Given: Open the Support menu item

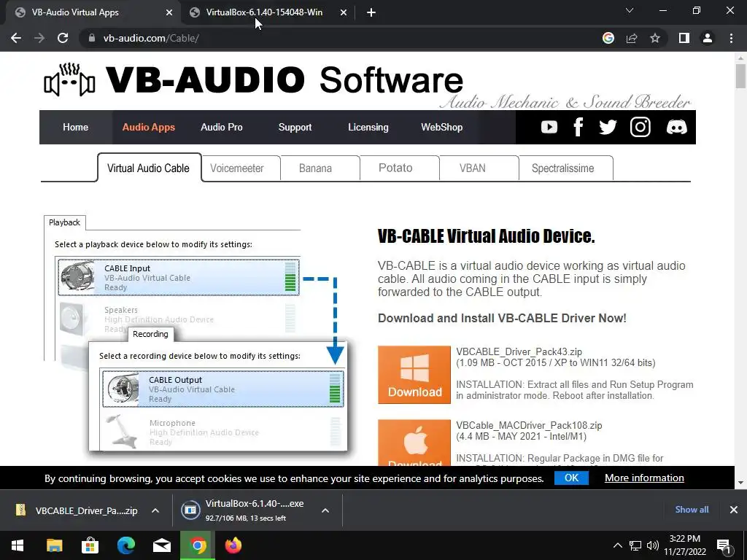Looking at the screenshot, I should 295,127.
